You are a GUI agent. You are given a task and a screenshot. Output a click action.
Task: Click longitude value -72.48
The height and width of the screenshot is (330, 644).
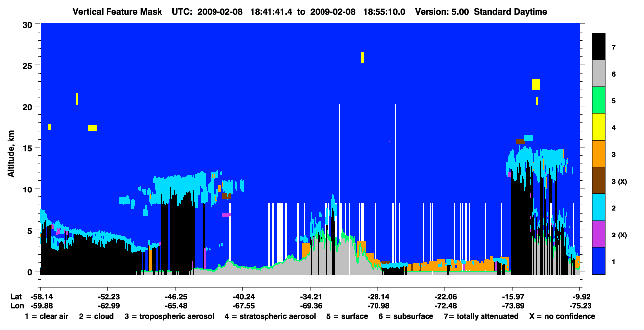[x=444, y=306]
